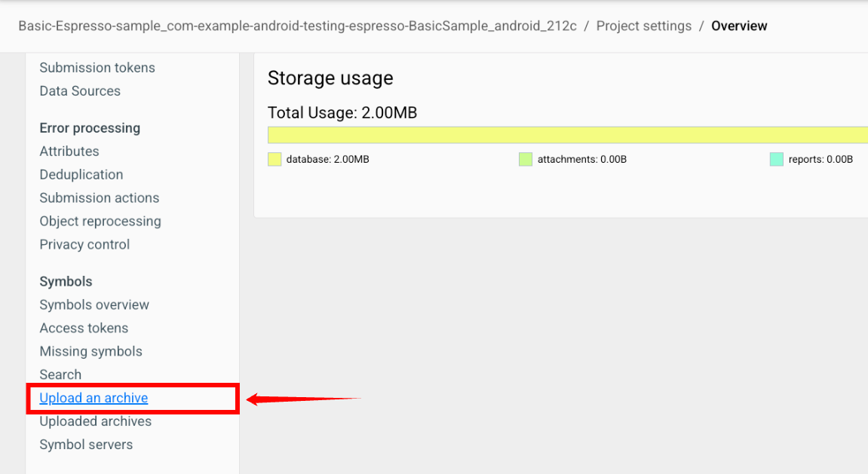Click the project name breadcrumb

[x=297, y=26]
